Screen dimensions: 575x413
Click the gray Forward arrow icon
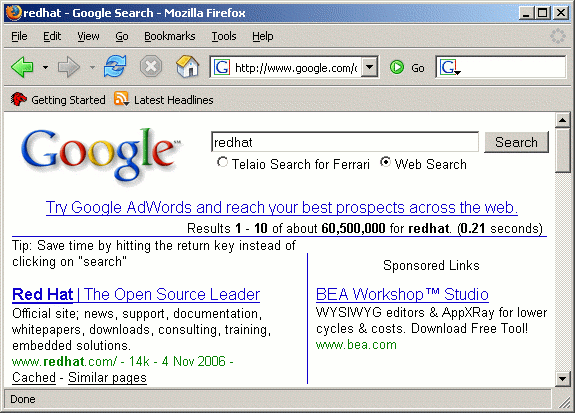tap(69, 67)
